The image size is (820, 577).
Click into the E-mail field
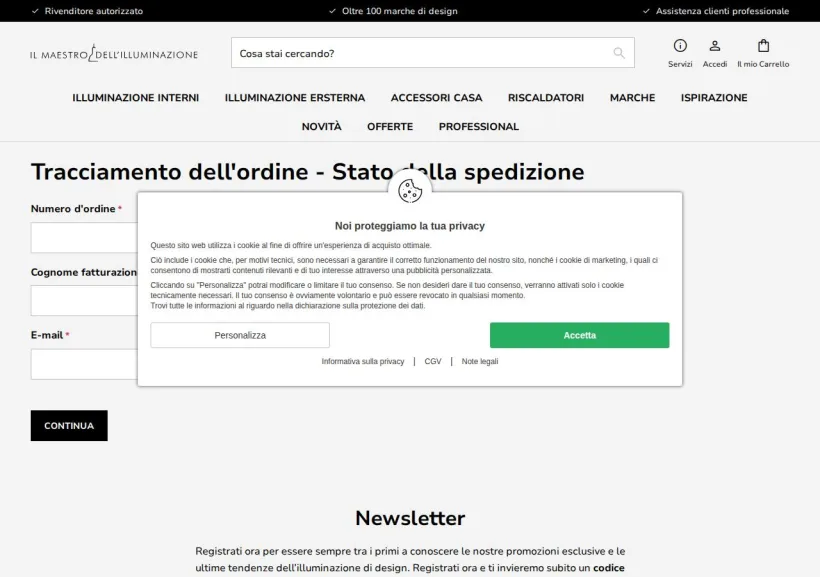84,364
